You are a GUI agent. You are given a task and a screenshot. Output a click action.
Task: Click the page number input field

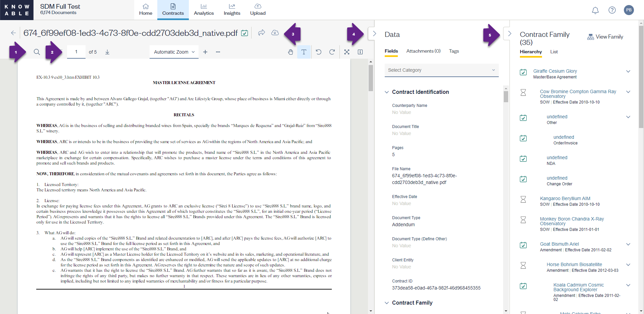point(76,52)
